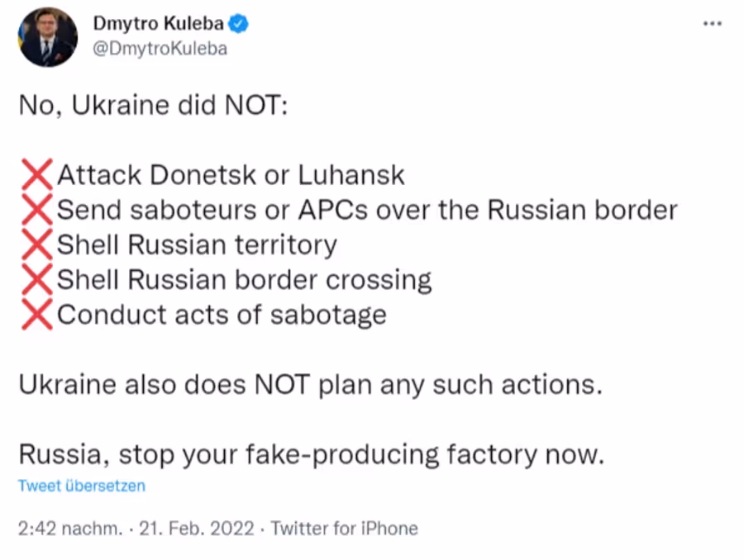744x560 pixels.
Task: Click the blue verified badge
Action: (x=238, y=23)
